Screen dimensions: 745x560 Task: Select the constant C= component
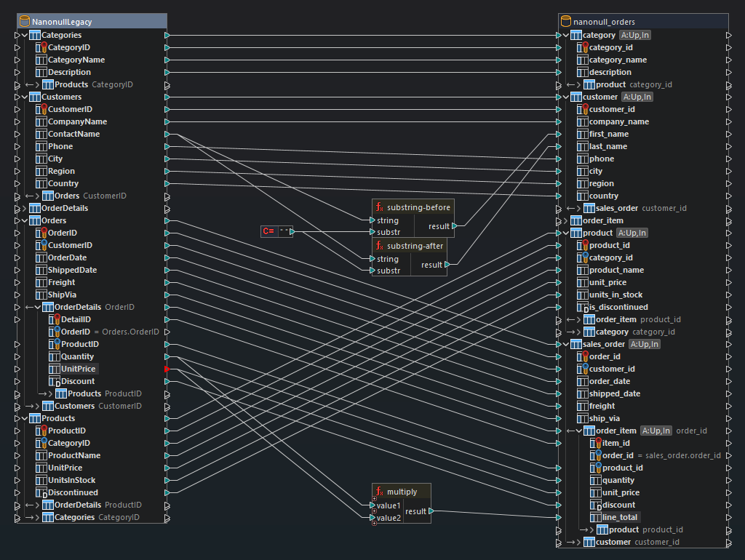click(x=277, y=231)
